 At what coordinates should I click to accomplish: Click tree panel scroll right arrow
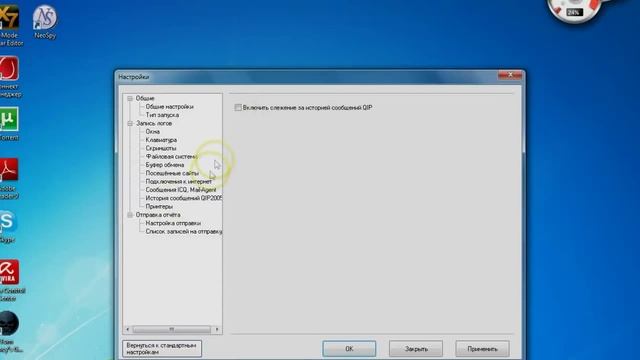pos(217,329)
